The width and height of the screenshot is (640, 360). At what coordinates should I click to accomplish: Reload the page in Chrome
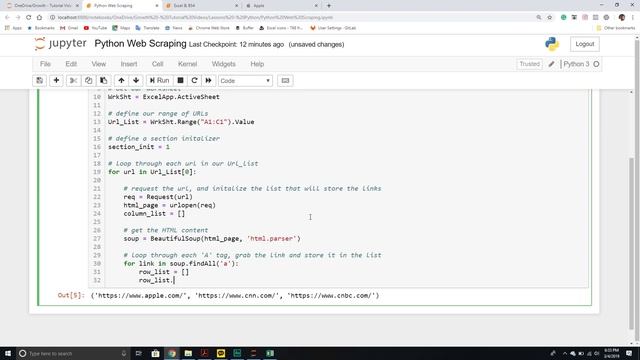click(29, 17)
